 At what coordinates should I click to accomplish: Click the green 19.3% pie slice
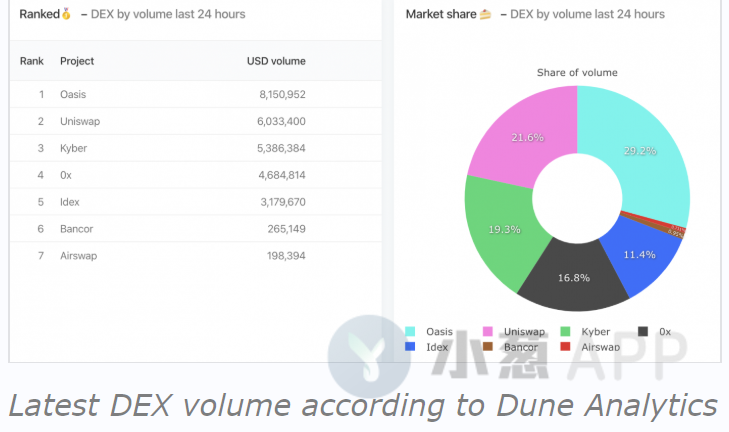tap(504, 230)
